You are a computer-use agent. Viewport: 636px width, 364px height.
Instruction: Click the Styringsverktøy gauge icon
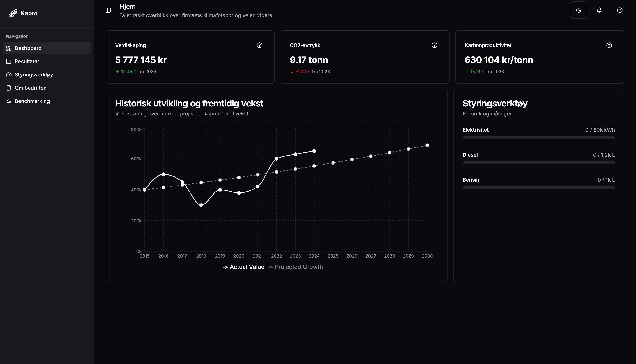click(x=9, y=75)
